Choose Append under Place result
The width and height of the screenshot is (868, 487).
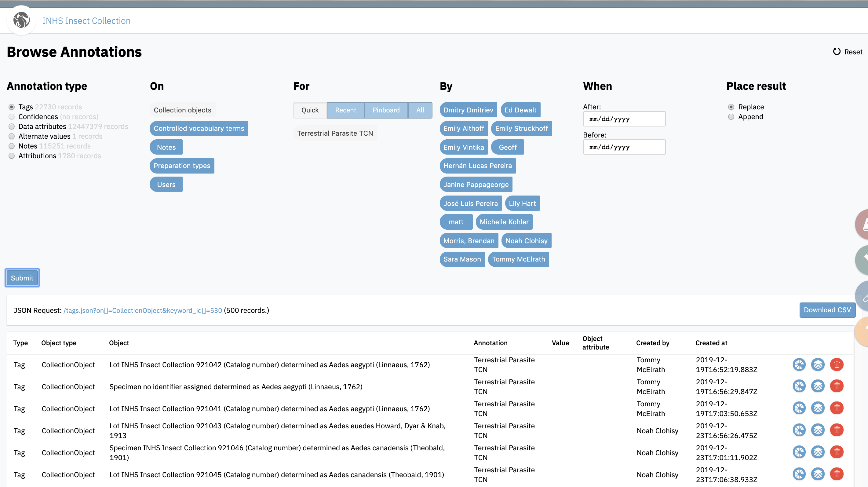[x=731, y=117]
